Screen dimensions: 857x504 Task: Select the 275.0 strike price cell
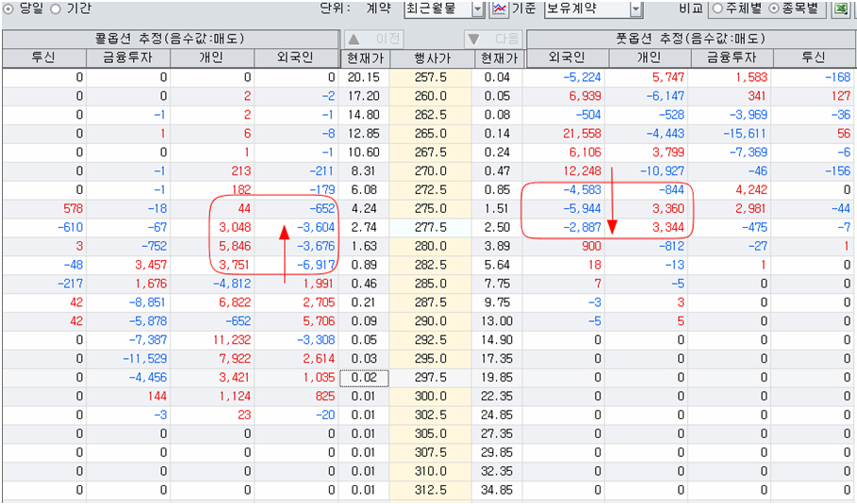tap(430, 208)
